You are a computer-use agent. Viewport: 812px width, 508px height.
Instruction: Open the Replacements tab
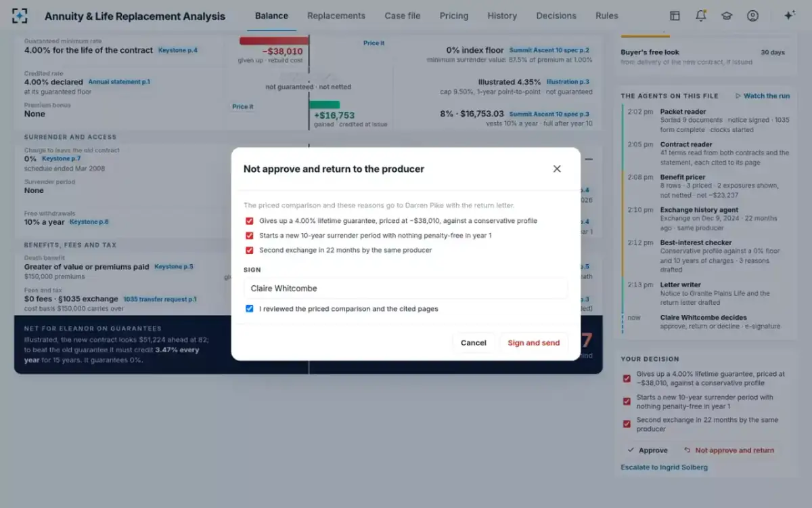click(x=336, y=16)
